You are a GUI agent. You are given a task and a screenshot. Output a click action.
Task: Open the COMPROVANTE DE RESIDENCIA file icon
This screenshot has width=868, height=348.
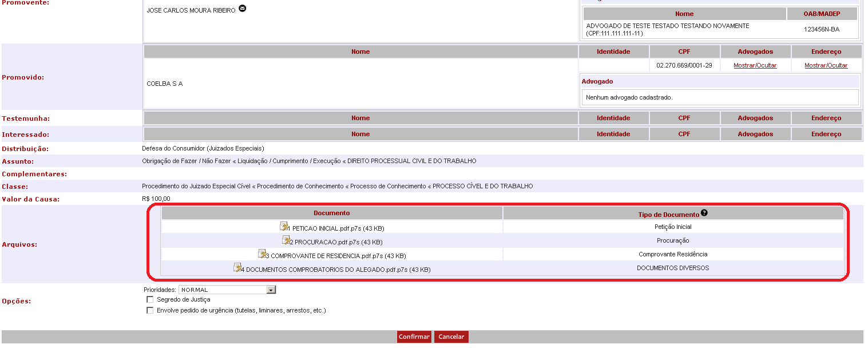click(x=263, y=254)
